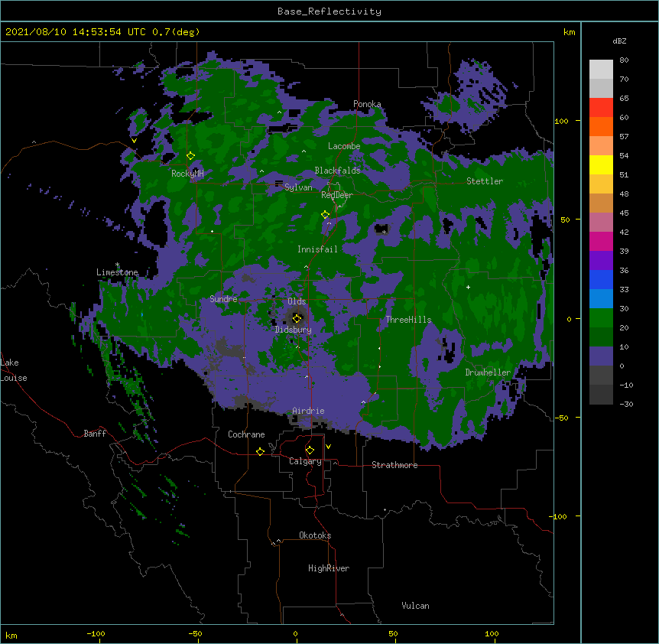659x644 pixels.
Task: Select the Sylvan label on the map
Action: point(298,187)
